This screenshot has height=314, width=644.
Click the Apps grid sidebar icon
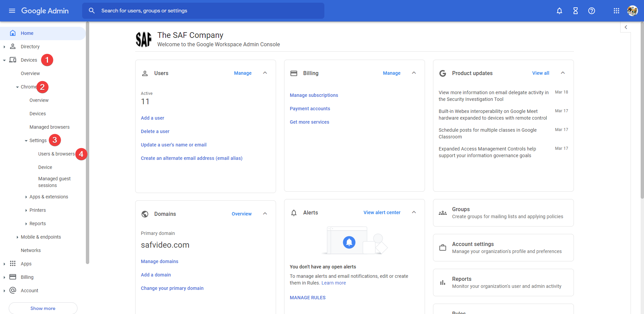point(13,263)
